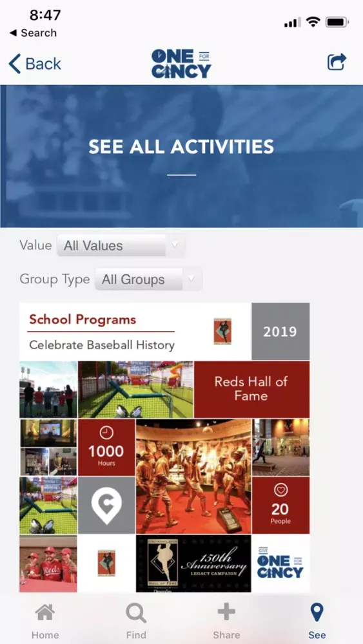Open the batting cage photo beside Reds Hall of Fame
The height and width of the screenshot is (644, 363).
point(135,390)
